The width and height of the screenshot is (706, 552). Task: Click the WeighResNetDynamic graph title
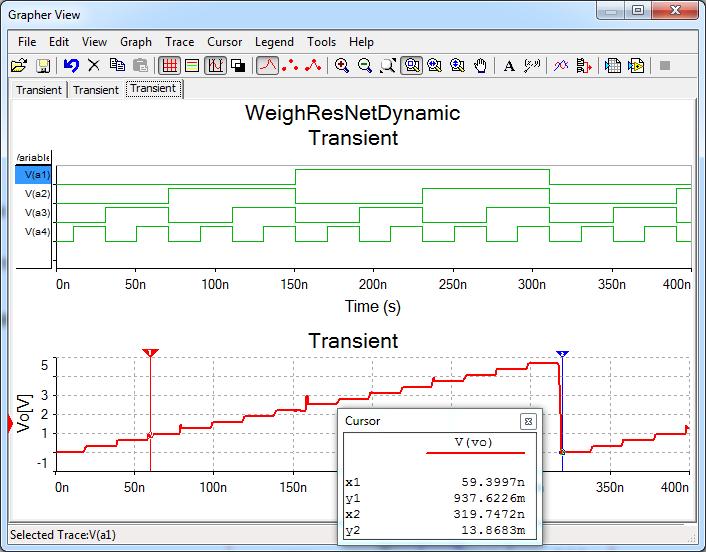(x=353, y=113)
